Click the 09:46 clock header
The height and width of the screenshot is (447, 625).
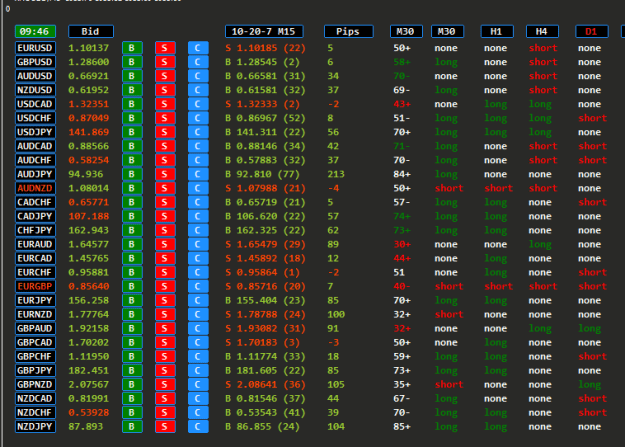[x=35, y=32]
